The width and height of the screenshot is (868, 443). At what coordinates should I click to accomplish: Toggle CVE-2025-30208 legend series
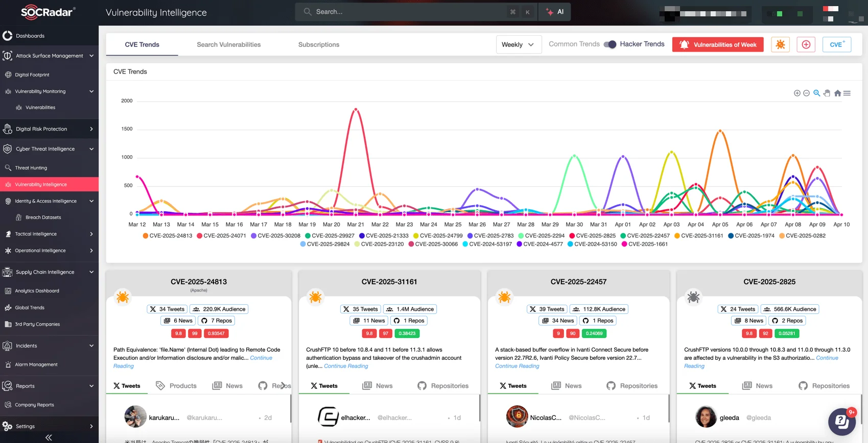pos(275,236)
